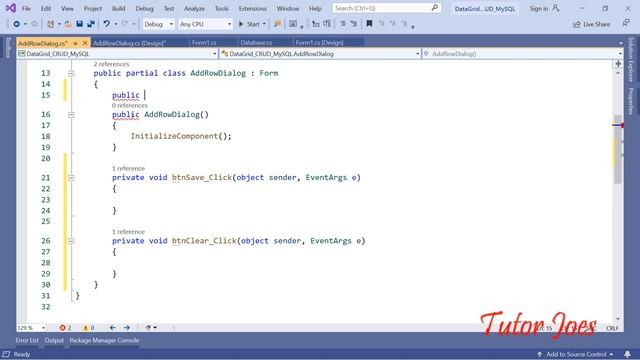Go to next issue with right arrow
The width and height of the screenshot is (640, 360).
coord(127,328)
